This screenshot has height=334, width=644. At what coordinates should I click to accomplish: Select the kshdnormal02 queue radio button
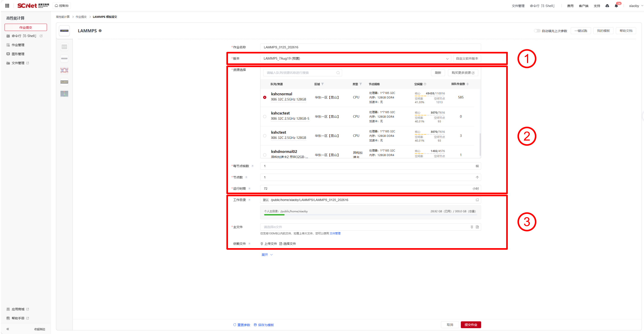coord(265,155)
